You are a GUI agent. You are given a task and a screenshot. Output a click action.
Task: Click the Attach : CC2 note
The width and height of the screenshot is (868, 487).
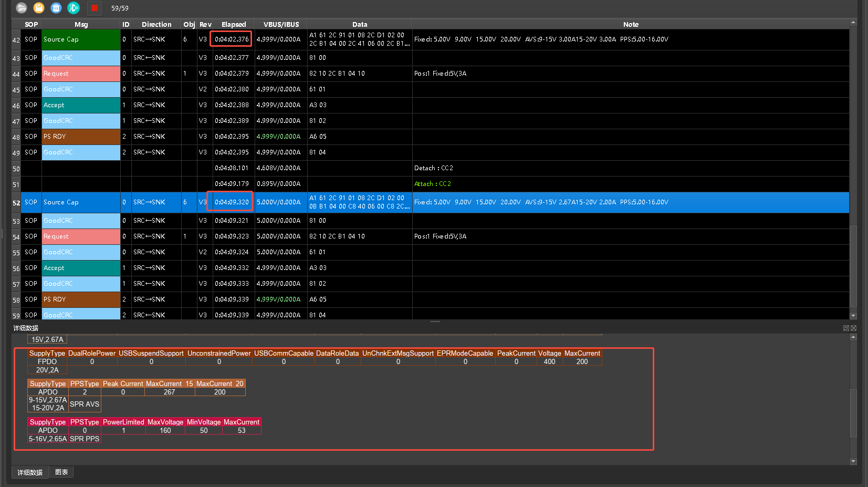pyautogui.click(x=433, y=184)
